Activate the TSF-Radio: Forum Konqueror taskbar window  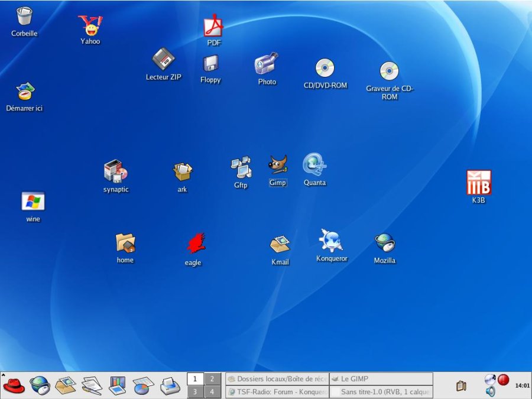point(277,392)
